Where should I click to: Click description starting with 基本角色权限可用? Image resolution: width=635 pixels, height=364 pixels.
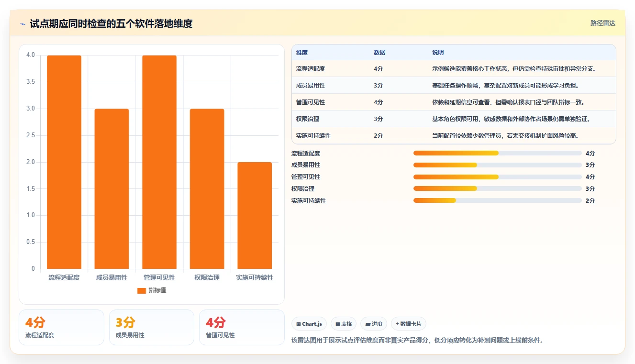pyautogui.click(x=511, y=119)
